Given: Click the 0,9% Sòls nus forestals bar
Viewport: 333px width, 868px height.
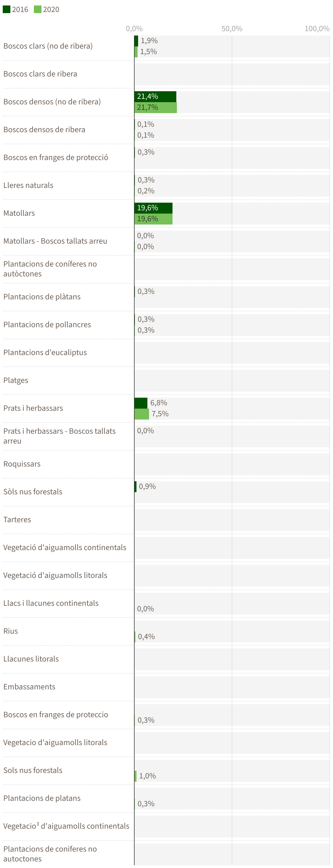Looking at the screenshot, I should 135,486.
